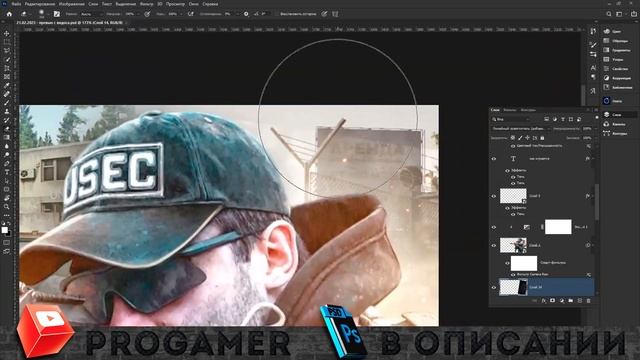Screen dimensions: 640x360
Task: Open the brush settings panel icon
Action: pos(57,14)
